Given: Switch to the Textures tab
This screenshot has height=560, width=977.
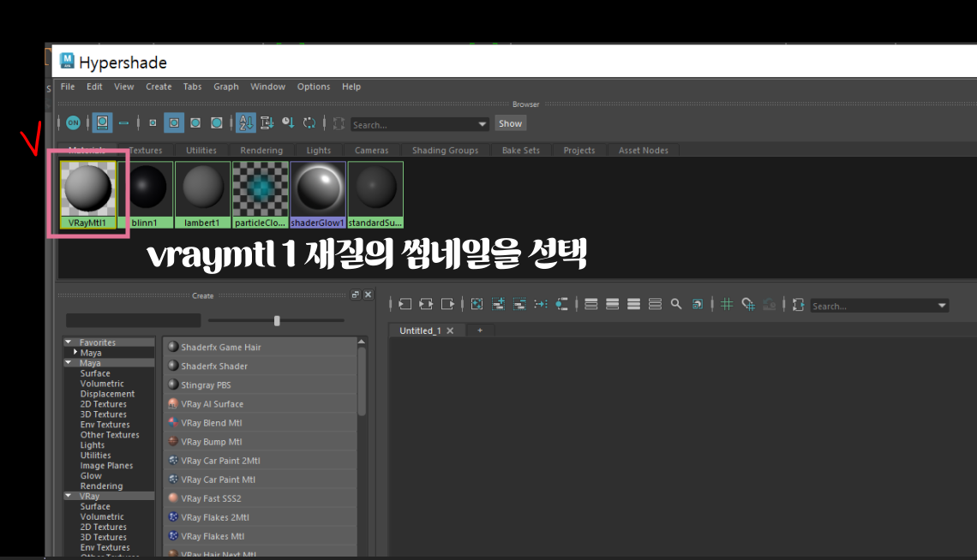Looking at the screenshot, I should coord(145,150).
